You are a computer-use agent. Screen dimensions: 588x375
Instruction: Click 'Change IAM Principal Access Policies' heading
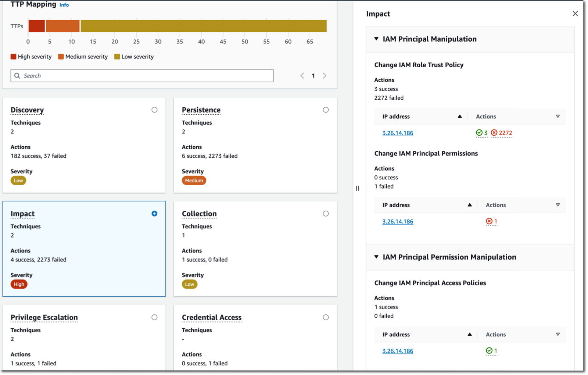pos(430,283)
